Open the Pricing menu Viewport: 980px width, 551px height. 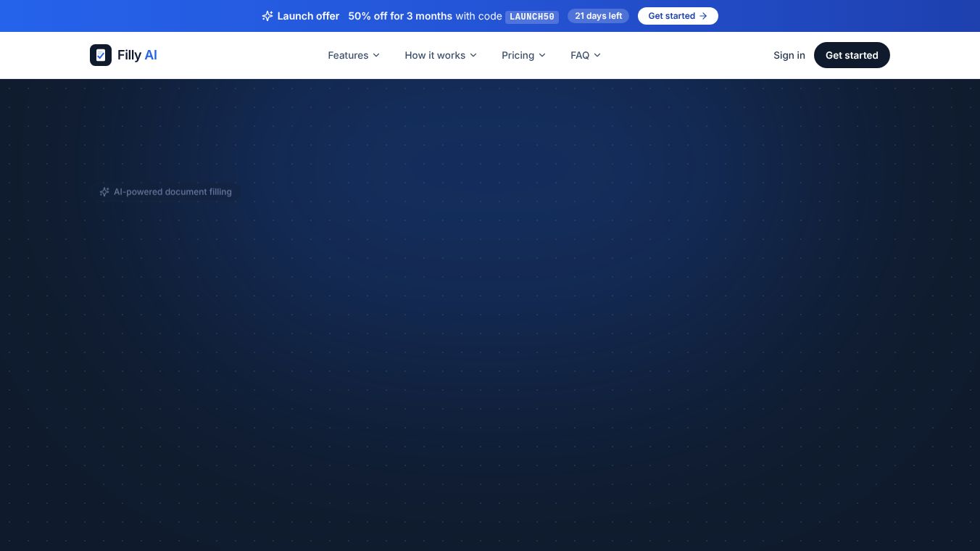(x=523, y=55)
